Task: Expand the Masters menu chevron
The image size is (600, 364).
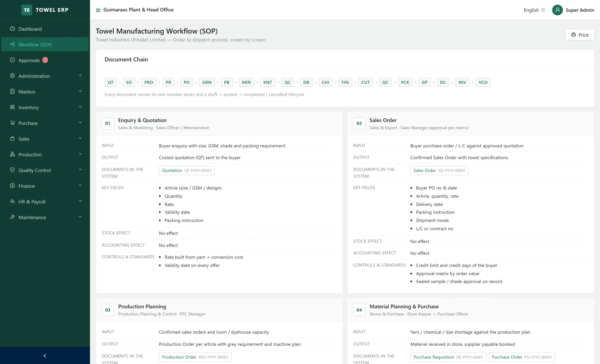Action: tap(80, 91)
